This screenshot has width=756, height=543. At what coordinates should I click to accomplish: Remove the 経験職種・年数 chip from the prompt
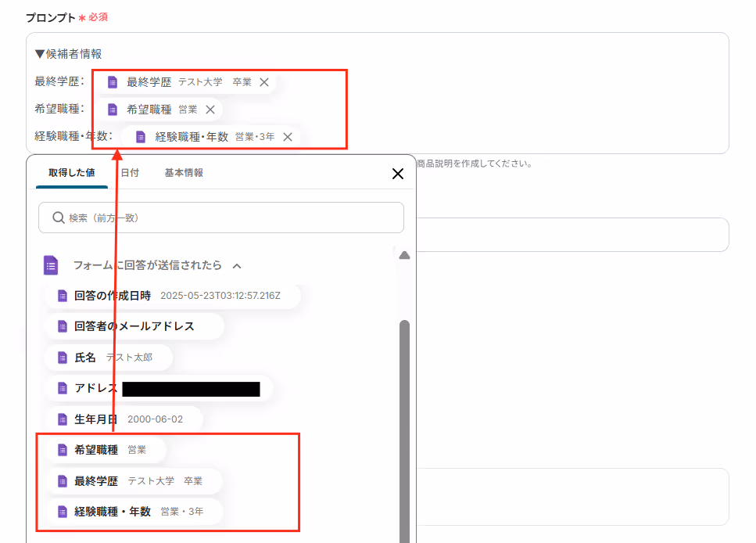pos(288,137)
